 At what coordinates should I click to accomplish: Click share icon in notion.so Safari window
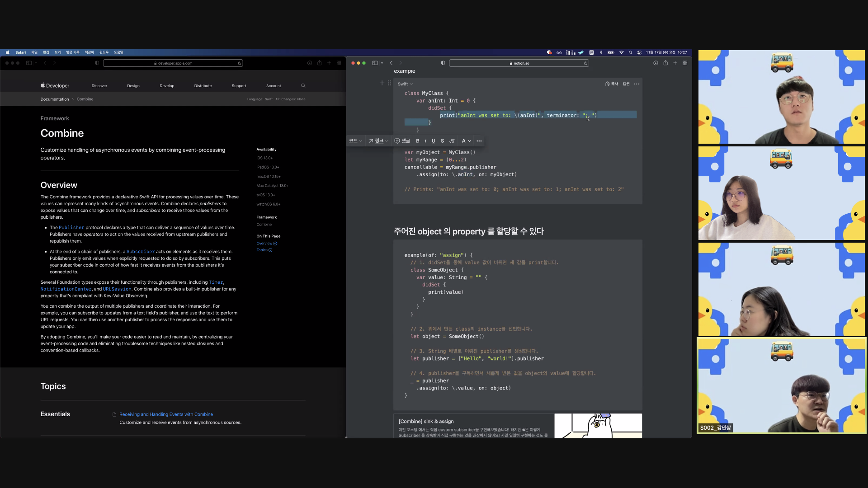click(665, 63)
